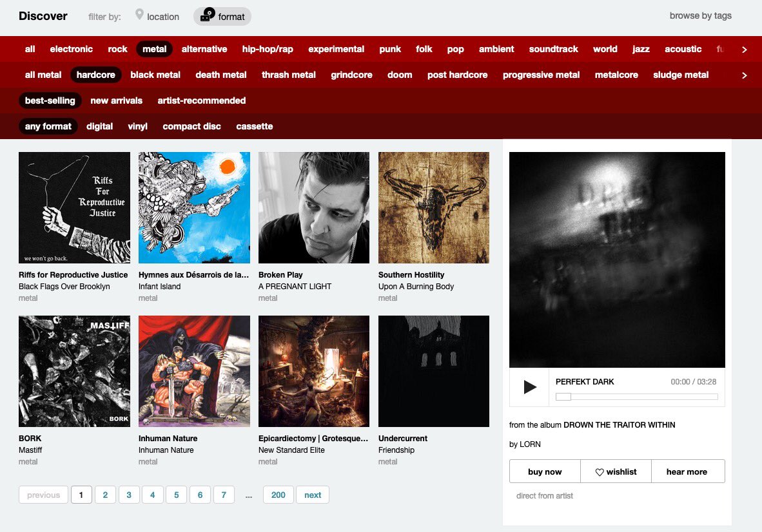Viewport: 762px width, 532px height.
Task: Play the PERFEKT DARK track
Action: tap(530, 387)
